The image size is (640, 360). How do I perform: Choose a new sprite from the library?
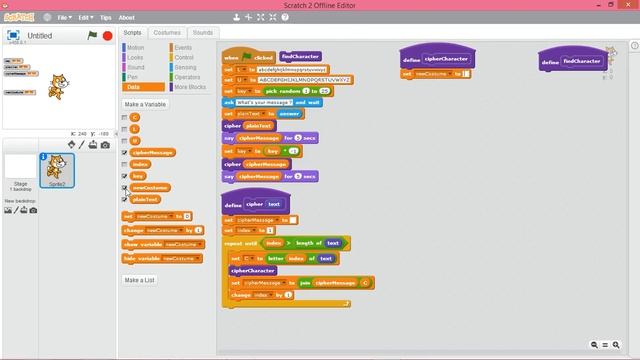point(71,144)
